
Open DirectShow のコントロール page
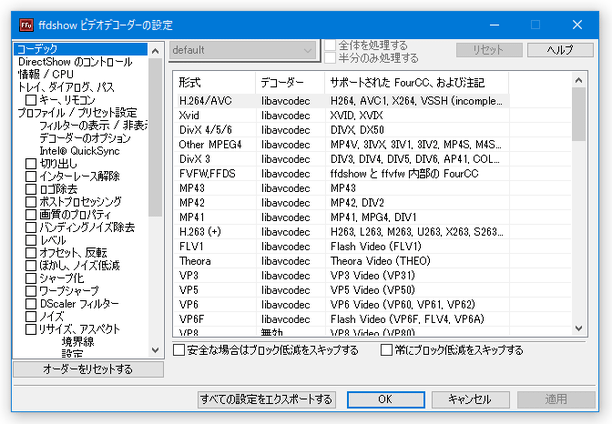pos(75,62)
